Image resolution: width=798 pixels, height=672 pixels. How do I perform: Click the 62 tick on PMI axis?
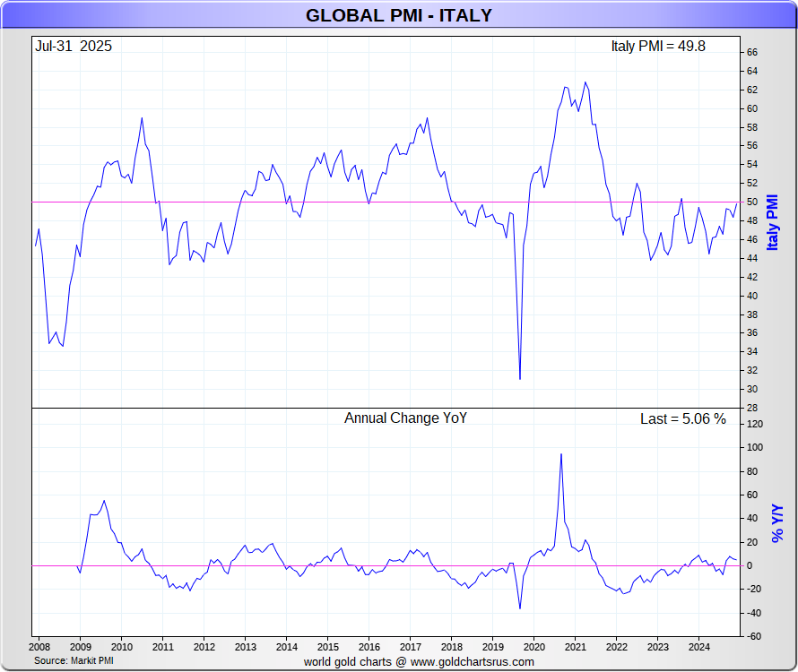point(752,90)
